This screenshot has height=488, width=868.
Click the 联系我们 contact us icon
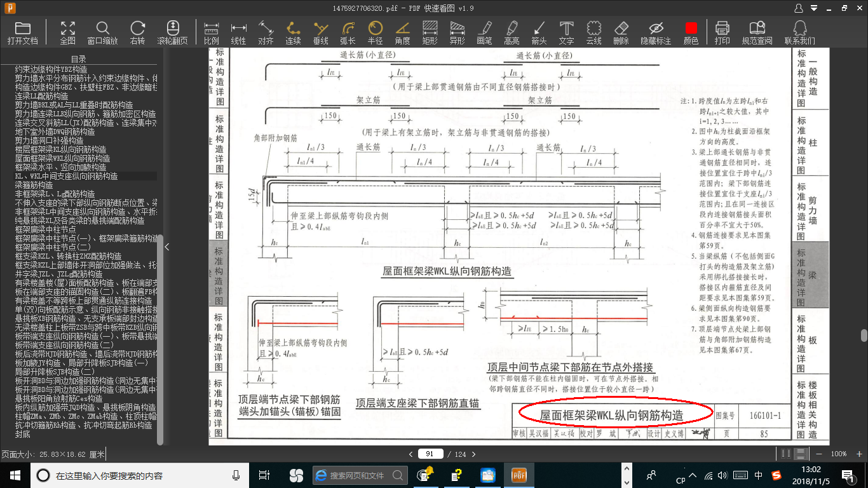pos(800,33)
